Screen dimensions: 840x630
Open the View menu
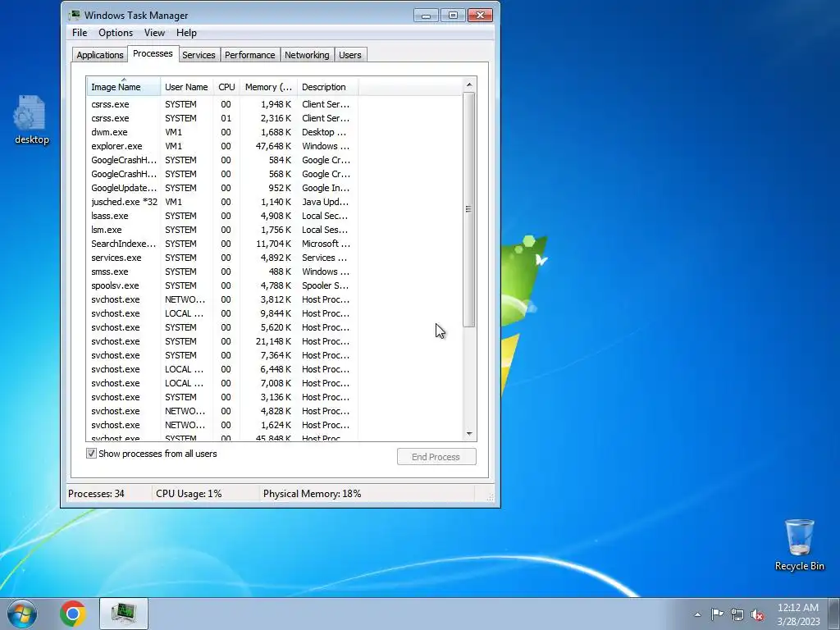pyautogui.click(x=154, y=33)
